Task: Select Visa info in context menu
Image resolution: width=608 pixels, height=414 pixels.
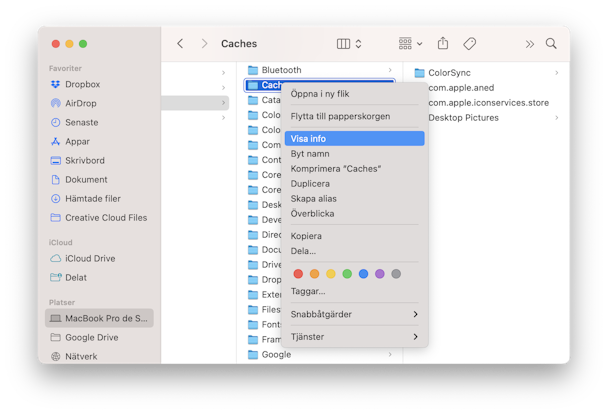Action: click(354, 138)
